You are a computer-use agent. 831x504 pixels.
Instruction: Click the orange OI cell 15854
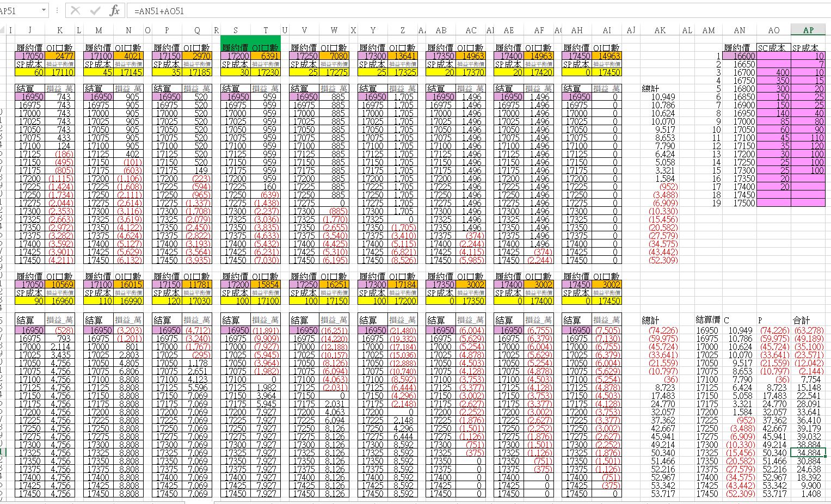point(266,285)
